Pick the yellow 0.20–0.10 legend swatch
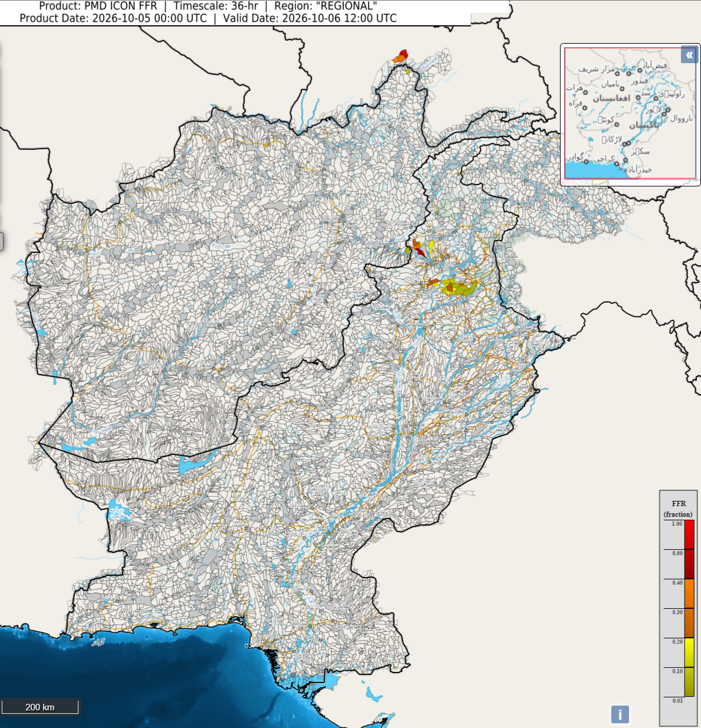 click(x=689, y=653)
